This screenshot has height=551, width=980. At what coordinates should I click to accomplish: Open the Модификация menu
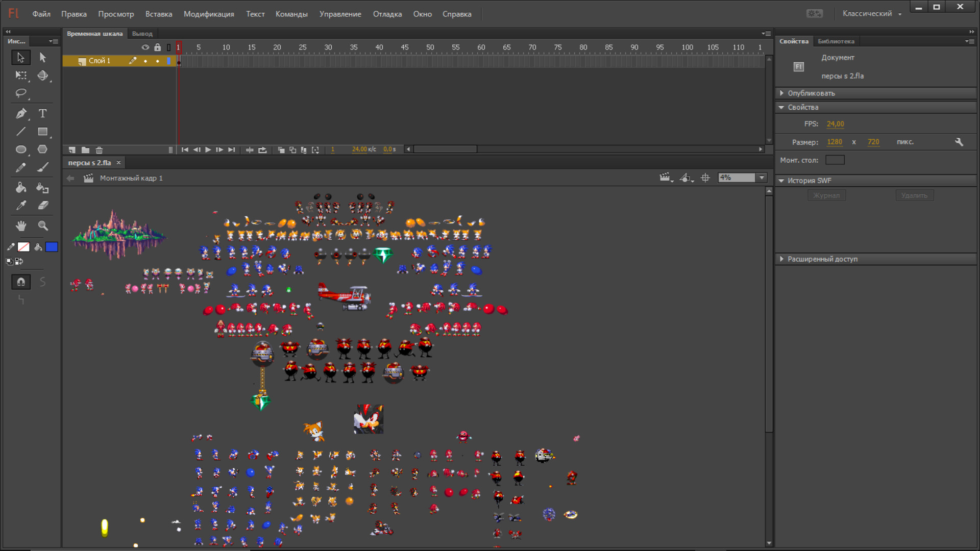tap(209, 14)
